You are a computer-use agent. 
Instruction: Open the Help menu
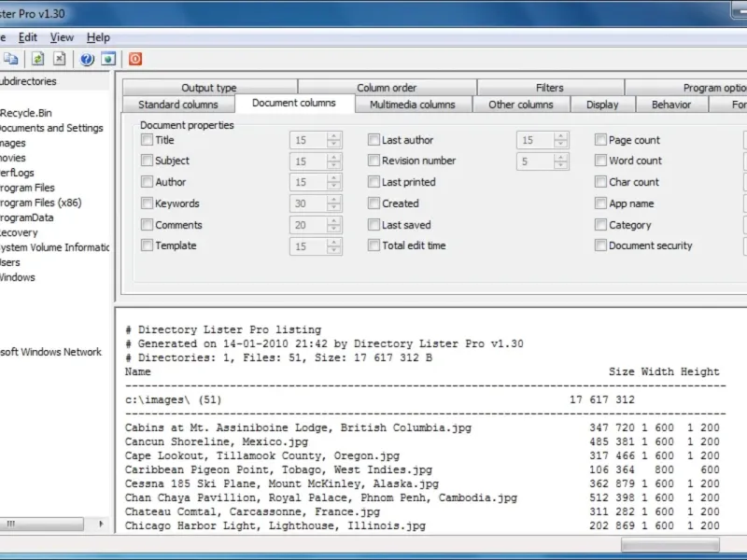click(98, 37)
